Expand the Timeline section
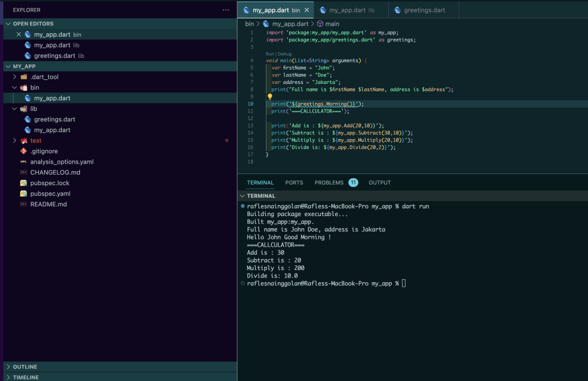 (x=8, y=377)
